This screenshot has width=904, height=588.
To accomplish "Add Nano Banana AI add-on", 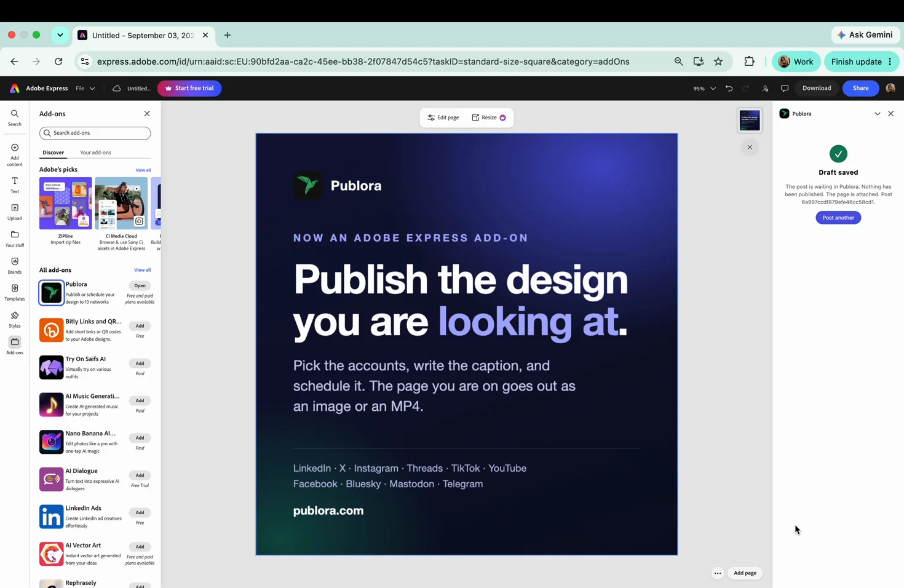I will 140,438.
